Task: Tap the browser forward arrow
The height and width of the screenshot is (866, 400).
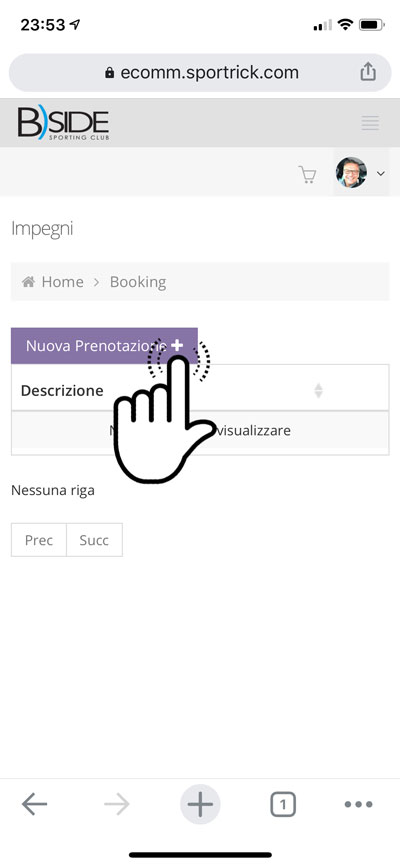Action: coord(117,804)
